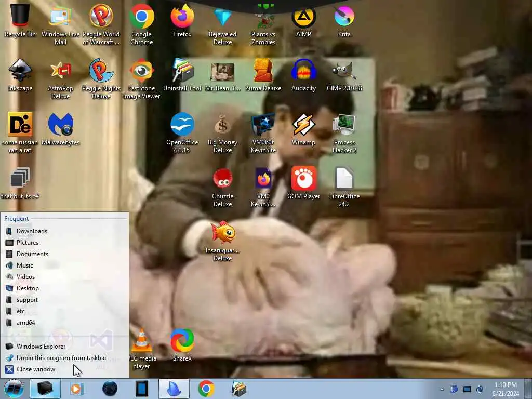This screenshot has height=399, width=532.
Task: Click the Show desktop strip
Action: [x=528, y=389]
